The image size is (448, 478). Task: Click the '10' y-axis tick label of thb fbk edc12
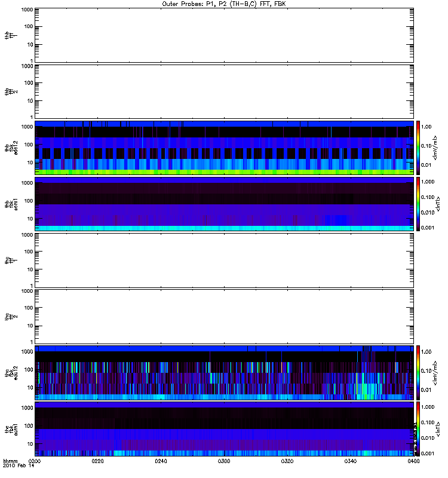pos(30,163)
